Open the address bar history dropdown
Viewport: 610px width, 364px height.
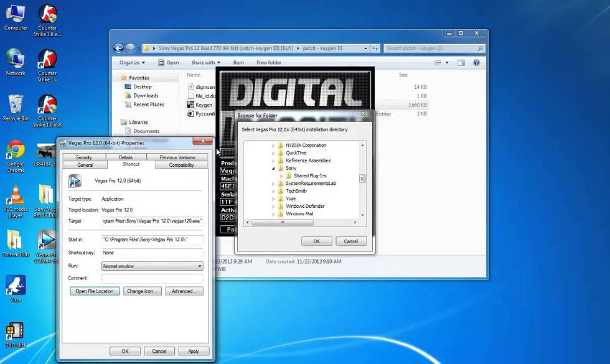pos(366,49)
